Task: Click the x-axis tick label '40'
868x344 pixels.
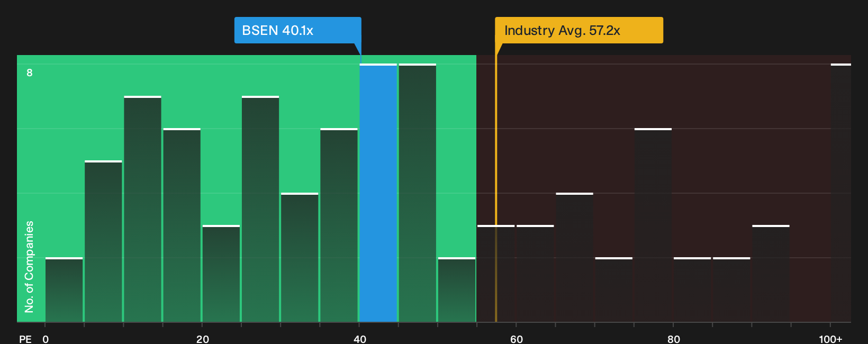Action: click(359, 339)
